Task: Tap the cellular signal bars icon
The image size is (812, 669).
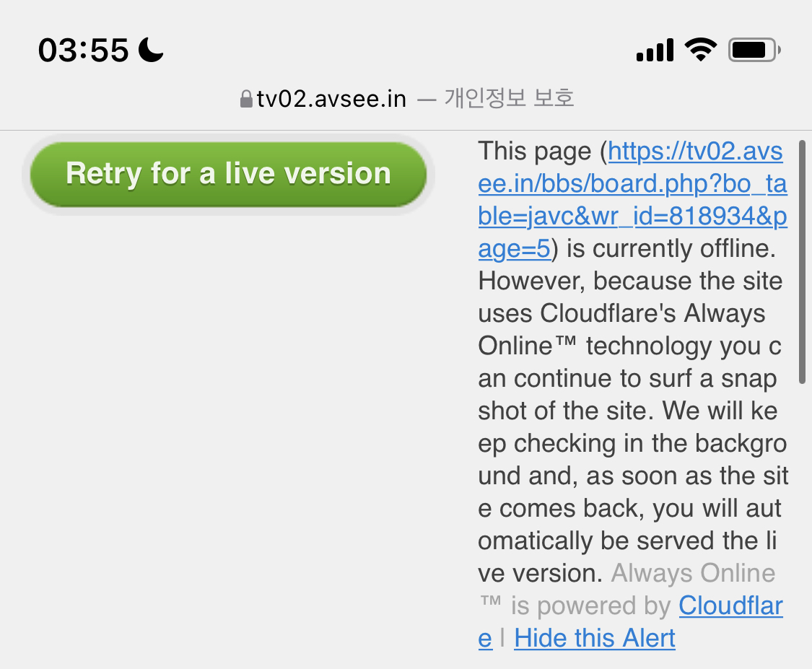Action: pyautogui.click(x=655, y=51)
